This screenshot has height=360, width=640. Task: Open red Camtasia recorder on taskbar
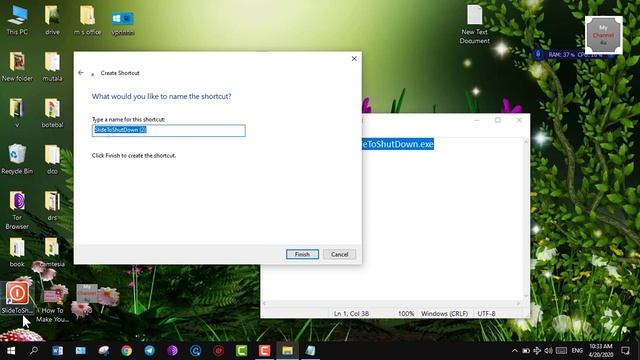click(264, 351)
